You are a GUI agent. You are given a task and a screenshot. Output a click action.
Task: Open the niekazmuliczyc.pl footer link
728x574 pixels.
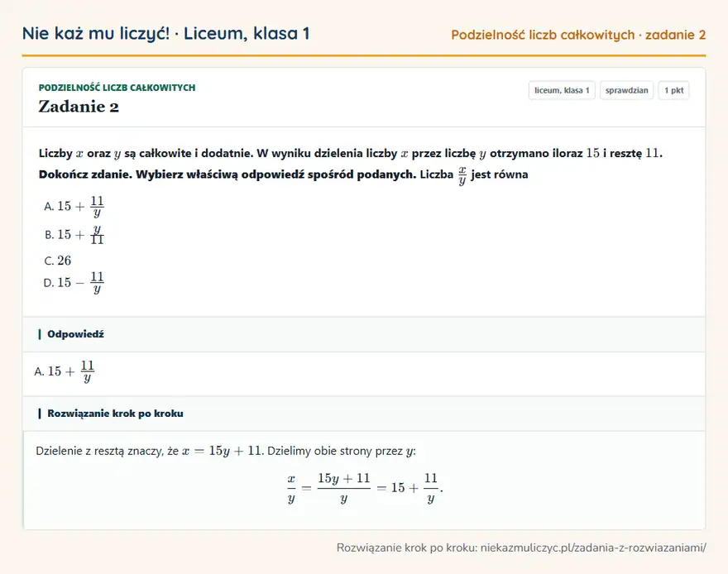click(593, 548)
